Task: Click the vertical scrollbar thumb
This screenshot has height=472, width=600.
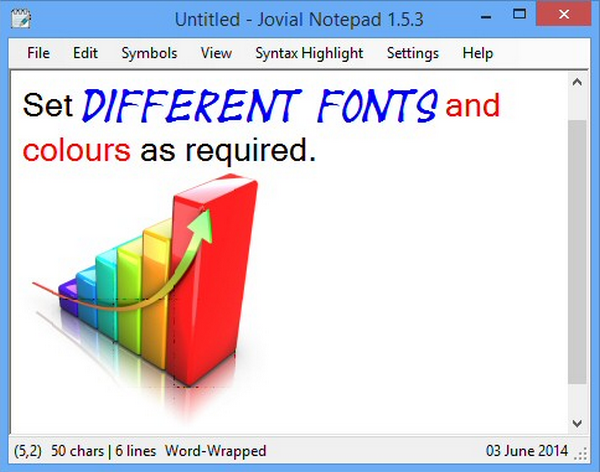Action: [x=577, y=252]
